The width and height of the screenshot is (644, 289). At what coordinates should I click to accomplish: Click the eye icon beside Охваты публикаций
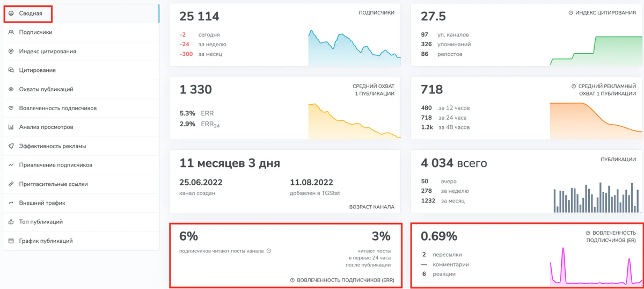(11, 89)
